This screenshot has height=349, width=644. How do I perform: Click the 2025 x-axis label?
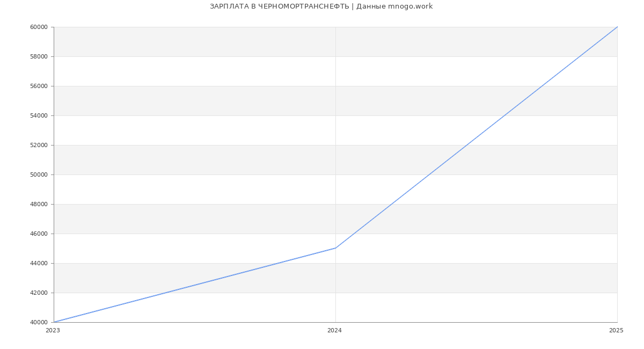click(616, 331)
